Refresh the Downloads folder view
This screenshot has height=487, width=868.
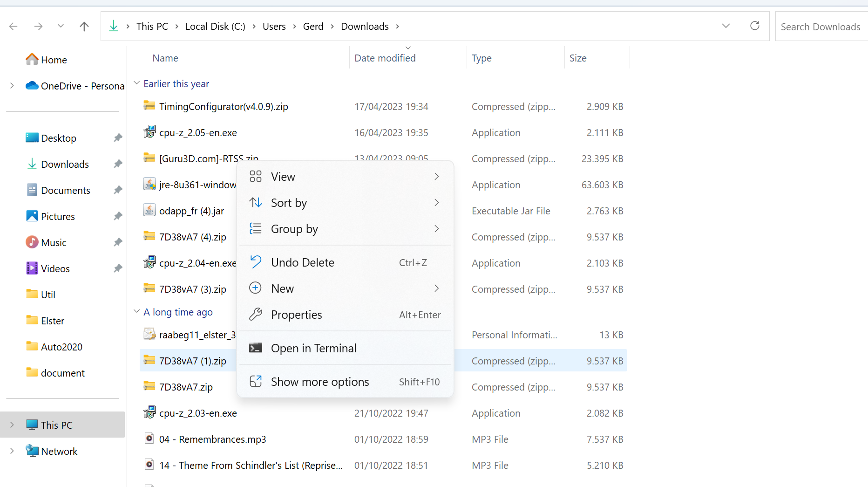click(x=754, y=26)
